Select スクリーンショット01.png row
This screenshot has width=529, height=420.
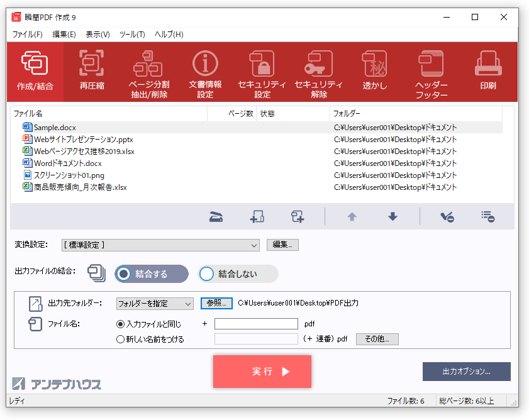pyautogui.click(x=257, y=175)
